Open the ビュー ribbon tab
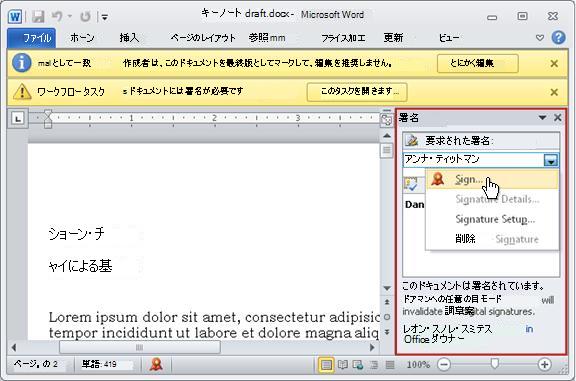 [449, 37]
